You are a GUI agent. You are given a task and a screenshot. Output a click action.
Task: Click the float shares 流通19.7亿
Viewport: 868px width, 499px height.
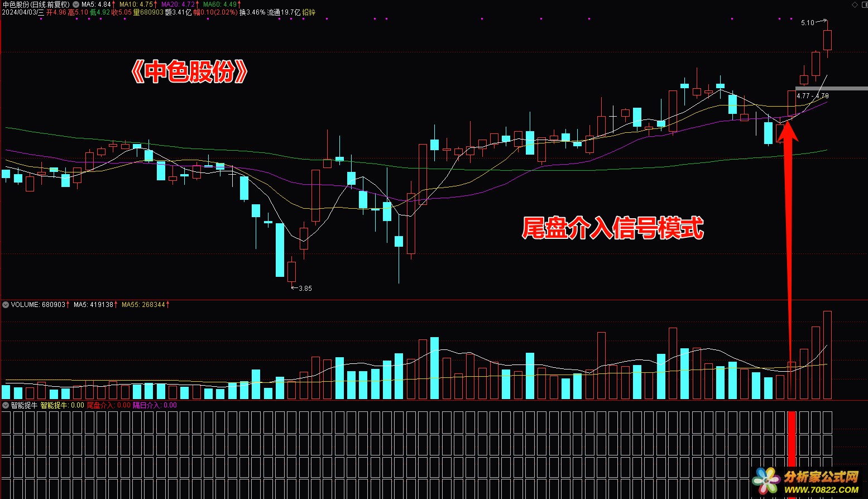(x=284, y=12)
